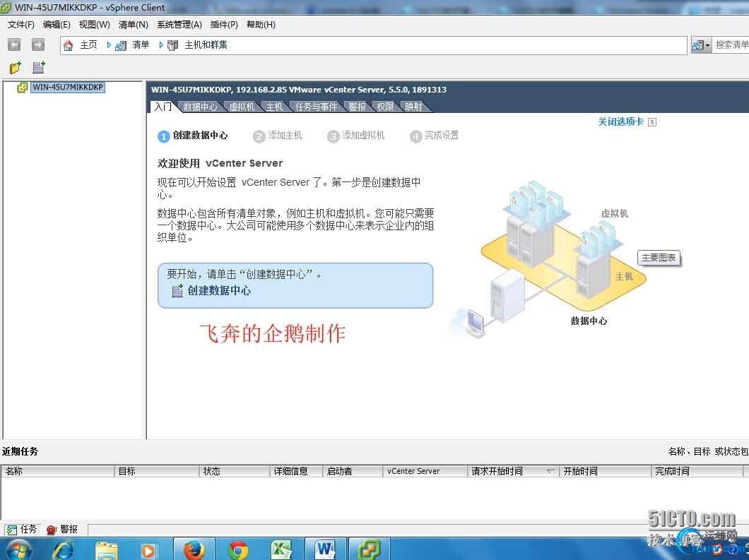Switch to the 警报 tab
The height and width of the screenshot is (560, 749).
[357, 107]
